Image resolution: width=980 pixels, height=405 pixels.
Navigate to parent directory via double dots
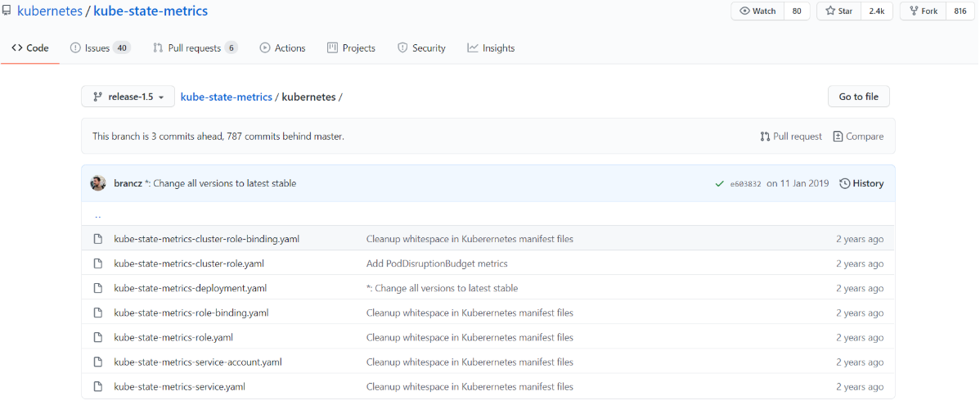click(x=98, y=217)
